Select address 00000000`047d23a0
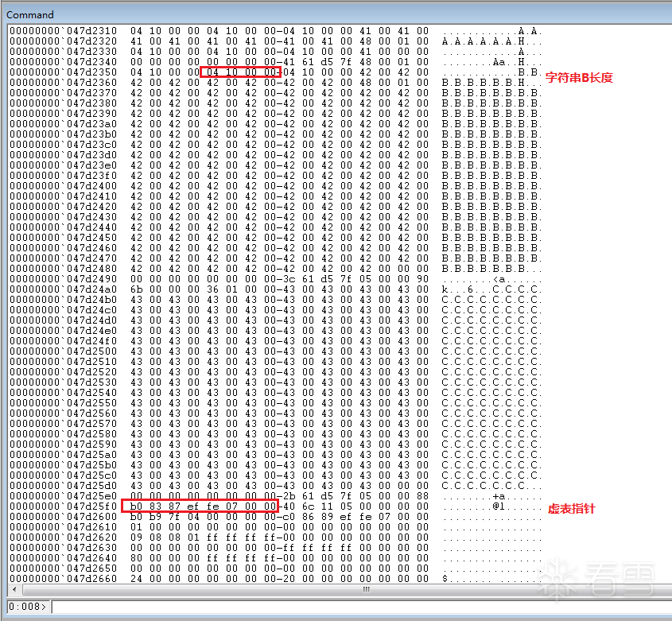672x621 pixels. 63,124
